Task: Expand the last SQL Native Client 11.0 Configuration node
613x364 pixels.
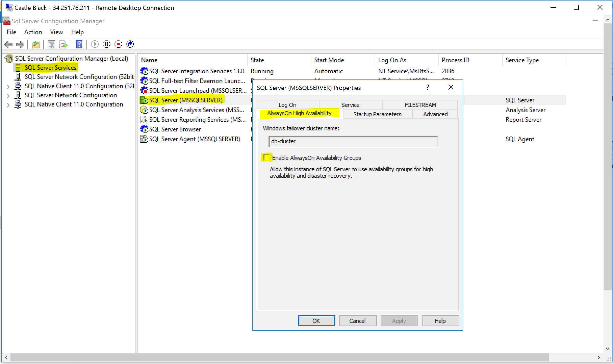Action: 8,105
